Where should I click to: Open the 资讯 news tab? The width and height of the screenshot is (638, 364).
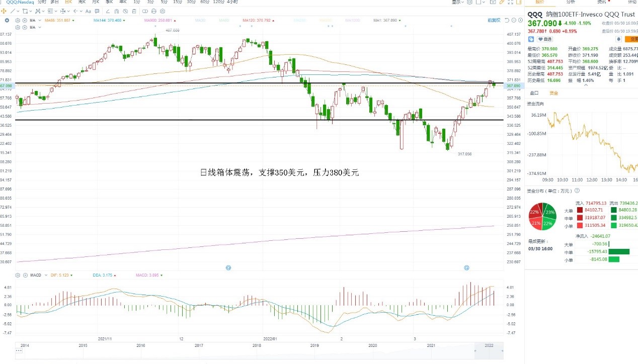coord(602,2)
